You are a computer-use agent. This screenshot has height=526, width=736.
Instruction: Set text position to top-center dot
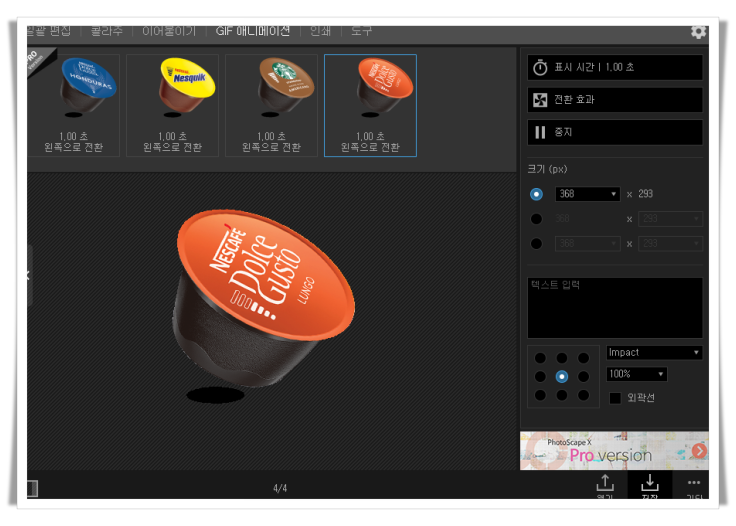(x=562, y=358)
